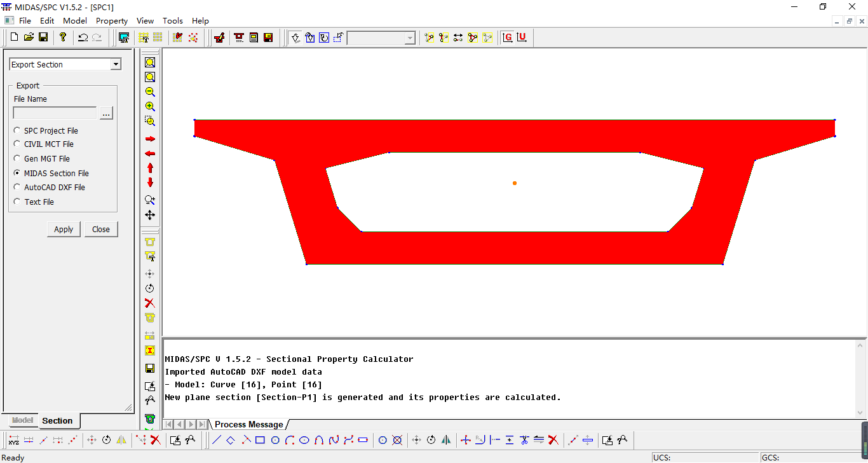Select the line drawing tool
This screenshot has width=868, height=463.
pyautogui.click(x=216, y=439)
